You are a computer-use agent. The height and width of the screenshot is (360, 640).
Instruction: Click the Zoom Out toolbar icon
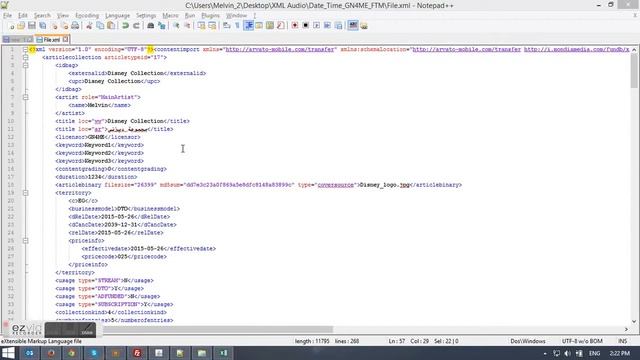(187, 26)
